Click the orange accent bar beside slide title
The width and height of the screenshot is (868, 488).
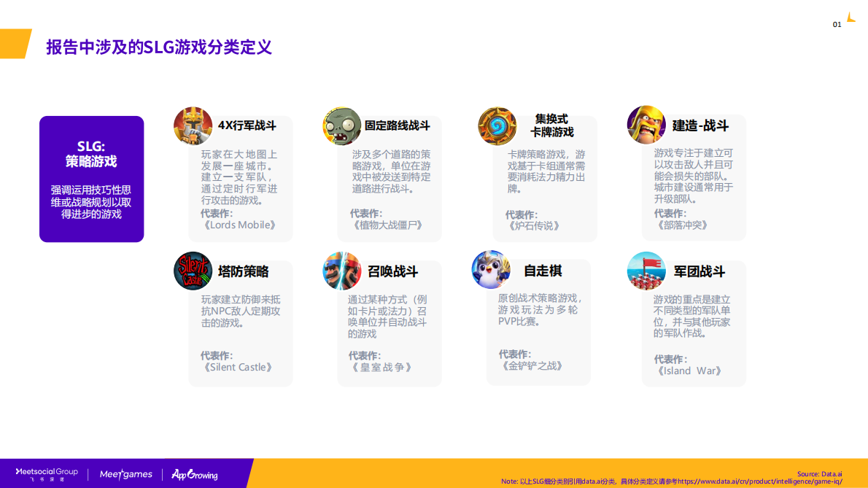point(15,44)
